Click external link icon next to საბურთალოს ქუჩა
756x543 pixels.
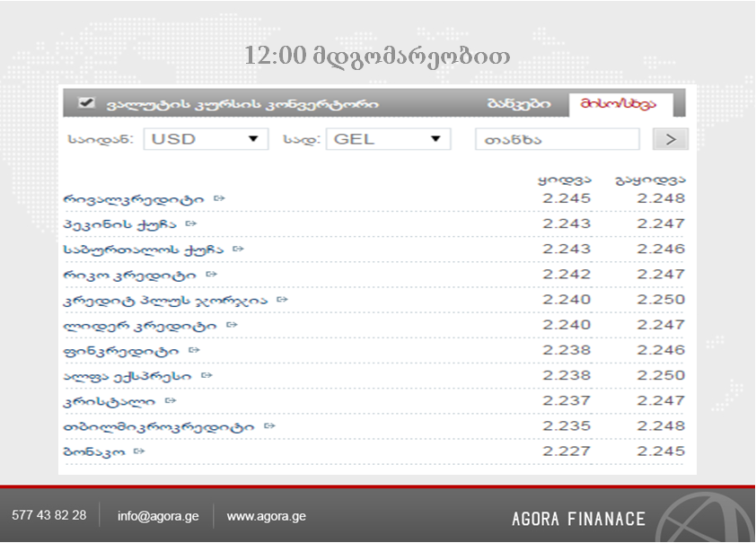[238, 249]
